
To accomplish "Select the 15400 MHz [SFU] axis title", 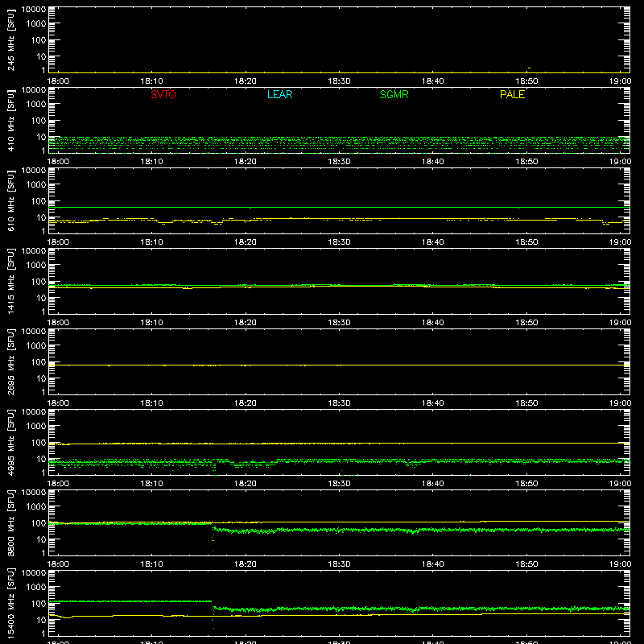I will pyautogui.click(x=10, y=603).
